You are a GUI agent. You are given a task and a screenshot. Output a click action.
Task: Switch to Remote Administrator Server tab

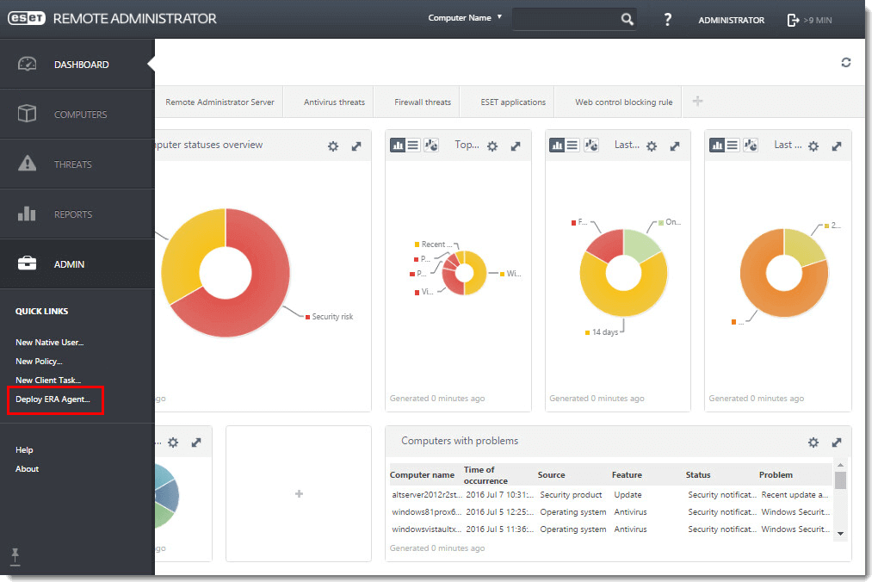219,102
